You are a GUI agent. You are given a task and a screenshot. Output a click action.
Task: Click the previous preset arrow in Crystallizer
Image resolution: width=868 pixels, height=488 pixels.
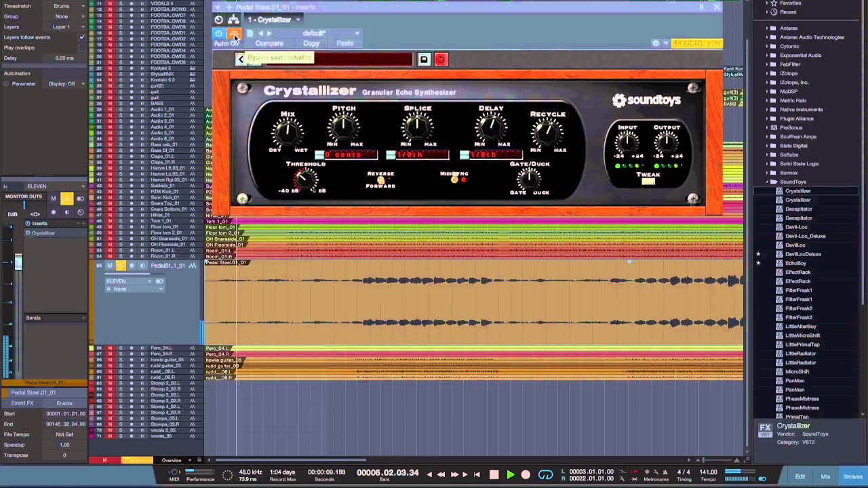[x=241, y=60]
